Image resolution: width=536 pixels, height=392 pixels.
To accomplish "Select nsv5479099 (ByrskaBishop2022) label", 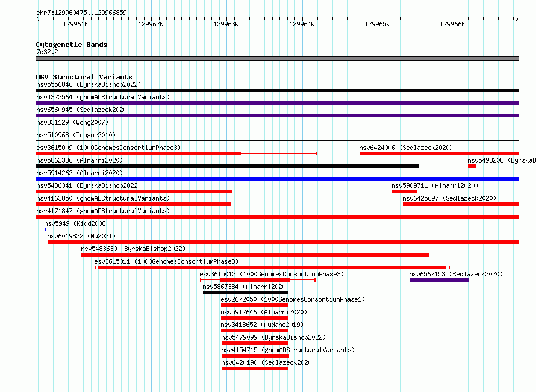I will click(x=273, y=337).
